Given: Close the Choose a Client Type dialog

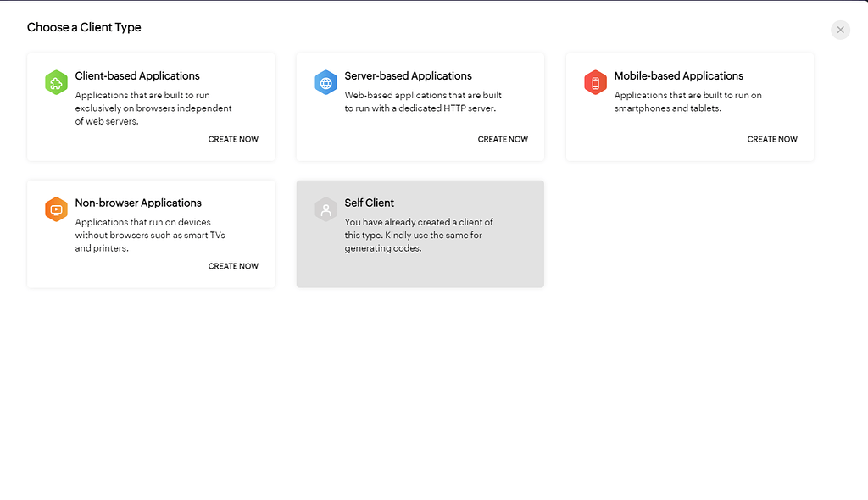Looking at the screenshot, I should point(840,30).
